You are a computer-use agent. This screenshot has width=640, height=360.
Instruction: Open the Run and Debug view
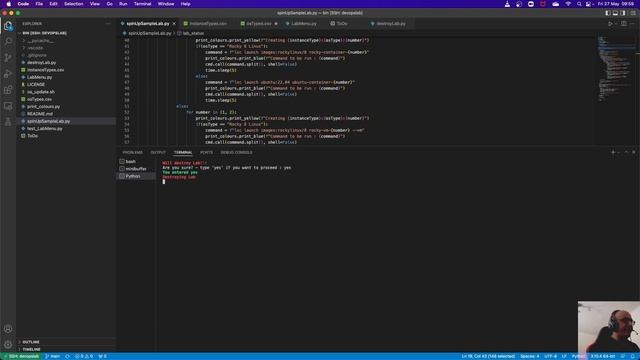[8, 73]
